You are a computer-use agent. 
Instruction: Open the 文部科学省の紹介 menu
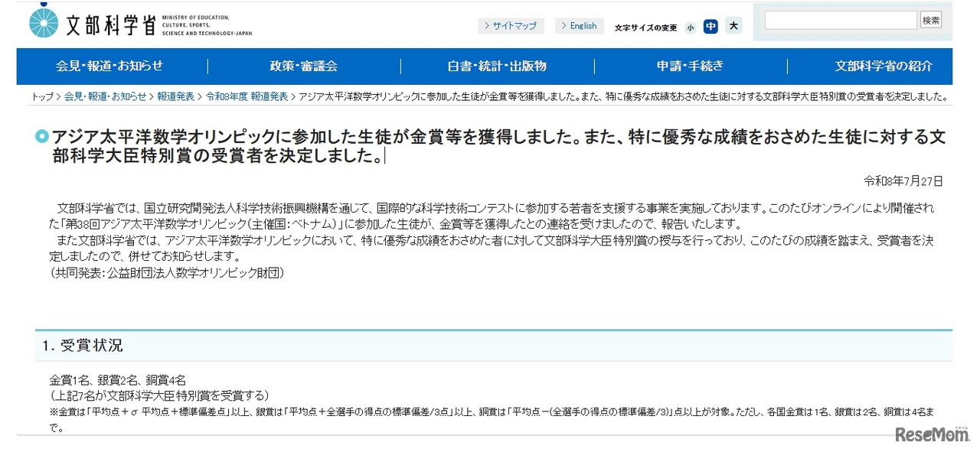click(884, 66)
